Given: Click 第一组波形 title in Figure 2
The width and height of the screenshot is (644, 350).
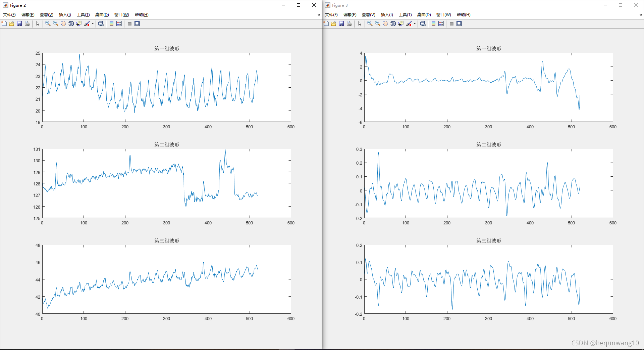Looking at the screenshot, I should point(167,49).
